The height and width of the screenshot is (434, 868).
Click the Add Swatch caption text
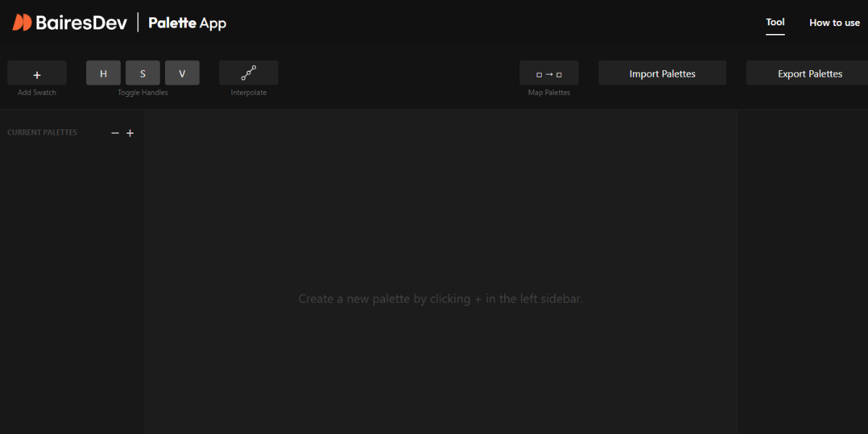click(x=37, y=93)
